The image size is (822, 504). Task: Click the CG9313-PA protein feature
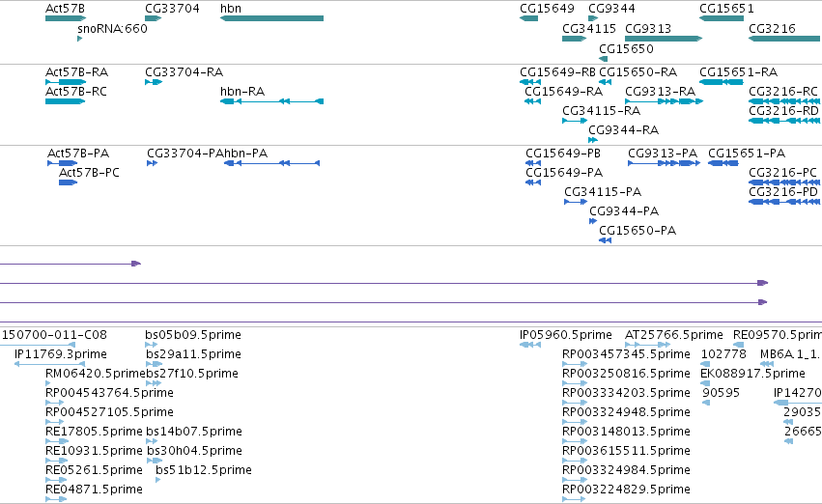pyautogui.click(x=665, y=163)
